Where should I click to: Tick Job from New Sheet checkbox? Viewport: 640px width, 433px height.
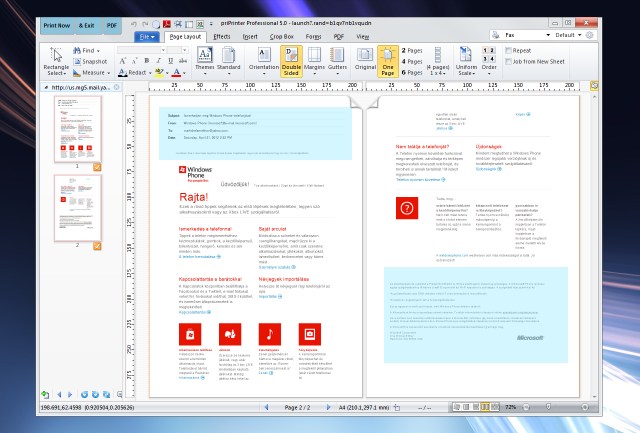(x=509, y=61)
